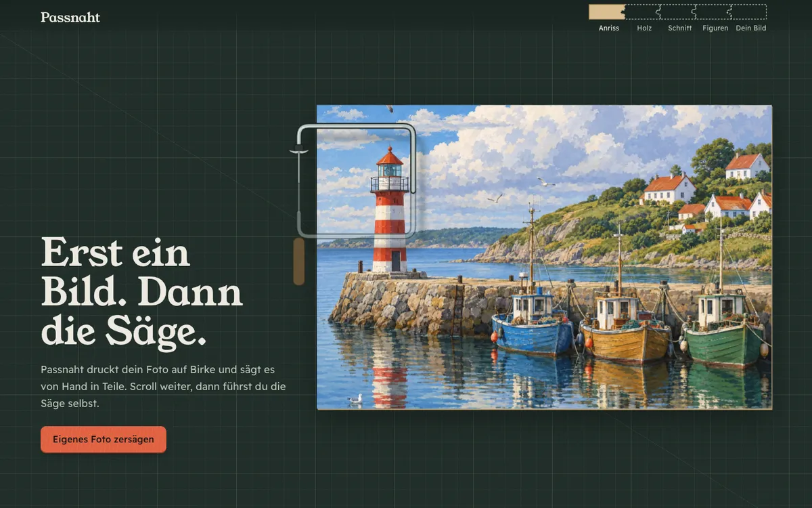Screen dimensions: 812x508
Task: Open the Figuren section label
Action: [715, 28]
